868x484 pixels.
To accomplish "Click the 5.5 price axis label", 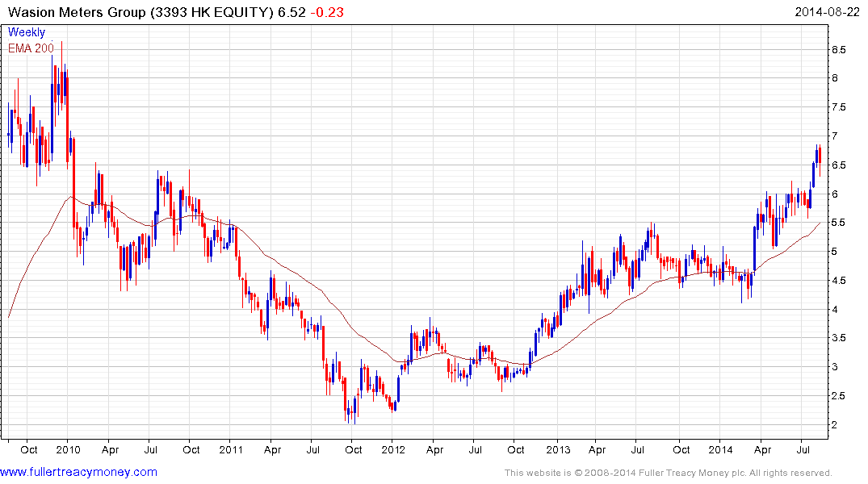I will coord(839,223).
